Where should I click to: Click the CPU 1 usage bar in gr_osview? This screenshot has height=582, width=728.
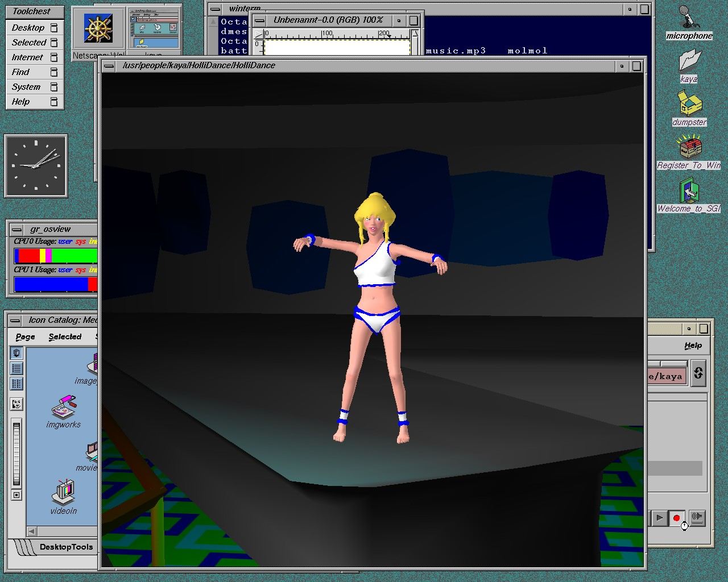(56, 284)
